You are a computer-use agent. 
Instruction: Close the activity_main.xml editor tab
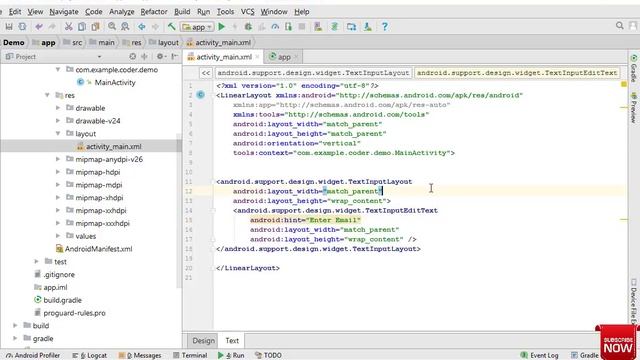[258, 57]
